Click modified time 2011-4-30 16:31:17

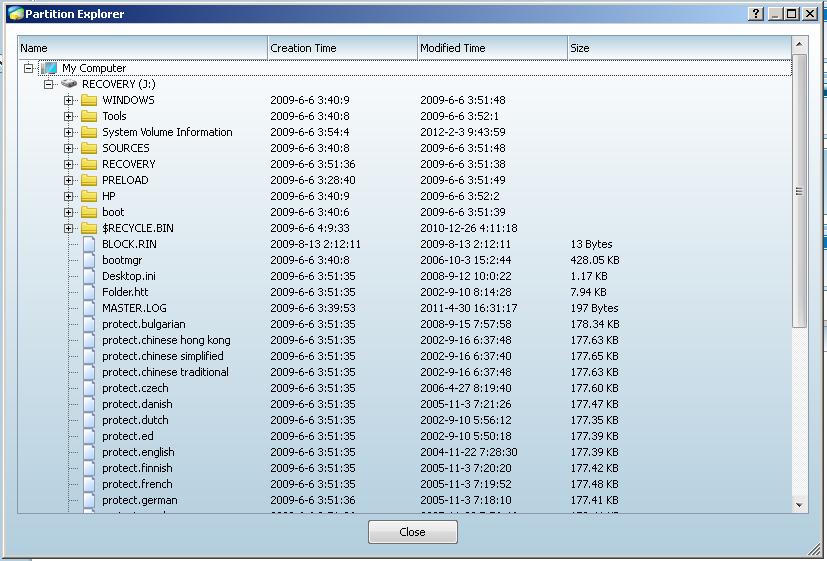(469, 308)
